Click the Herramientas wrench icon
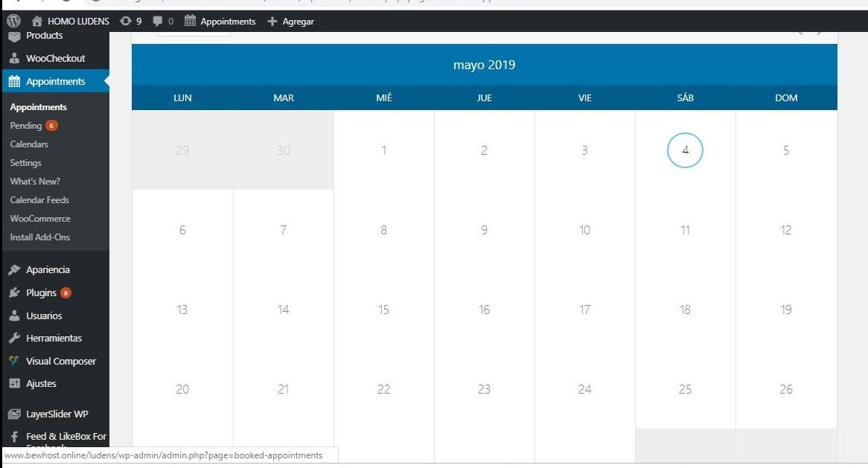The height and width of the screenshot is (468, 868). point(14,338)
